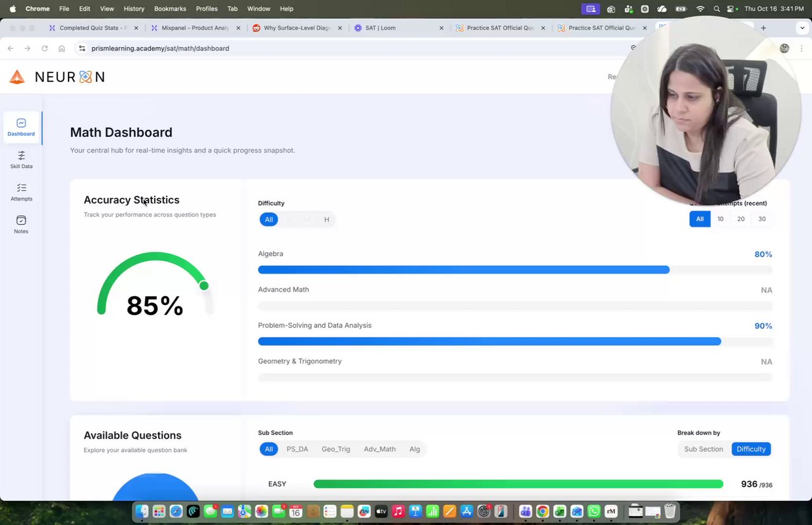Filter sub section by Geo_Trig
This screenshot has height=525, width=812.
click(x=336, y=449)
